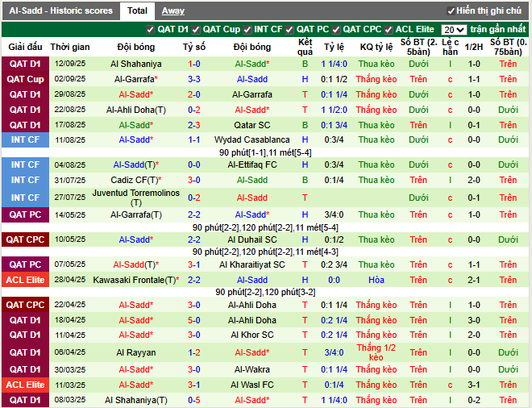This screenshot has width=532, height=408.
Task: Click the Hòa result on Kawasaki Frontale row
Action: (x=376, y=280)
